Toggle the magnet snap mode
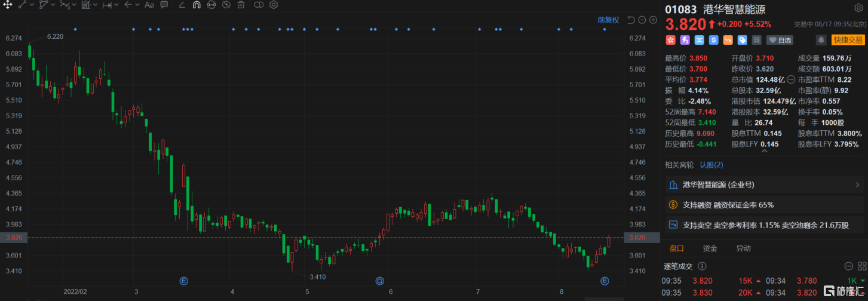 pyautogui.click(x=197, y=5)
